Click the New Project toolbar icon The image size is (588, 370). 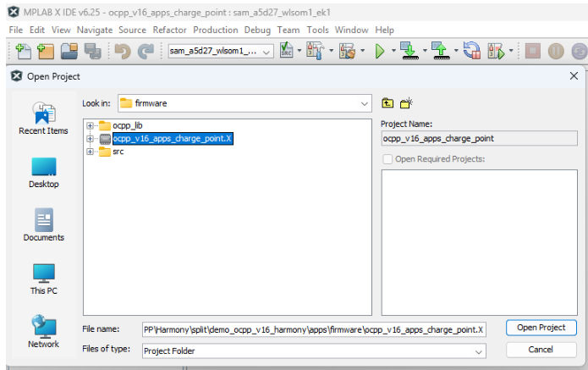[46, 51]
